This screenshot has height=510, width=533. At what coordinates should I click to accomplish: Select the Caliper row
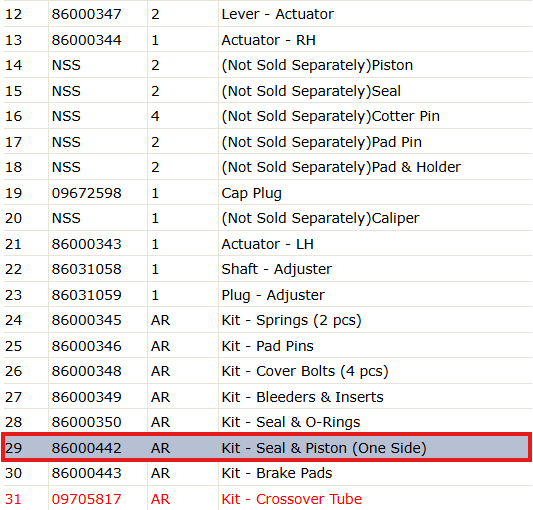tap(268, 218)
